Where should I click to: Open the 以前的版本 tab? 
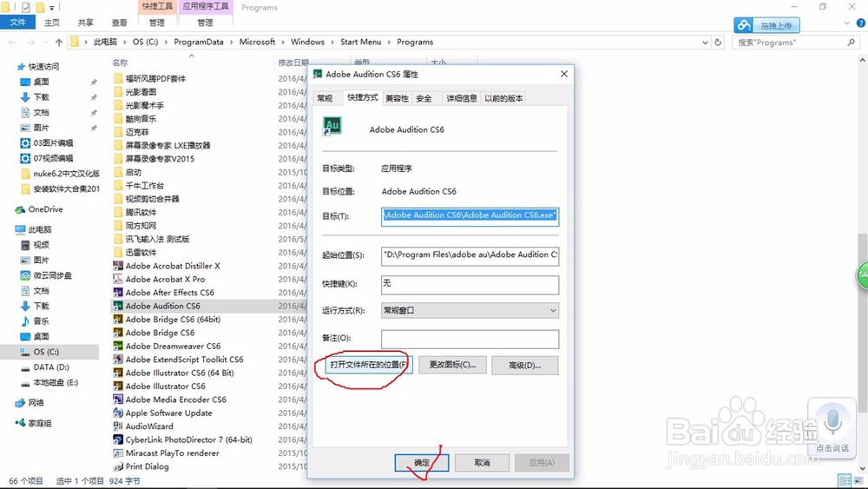tap(503, 98)
